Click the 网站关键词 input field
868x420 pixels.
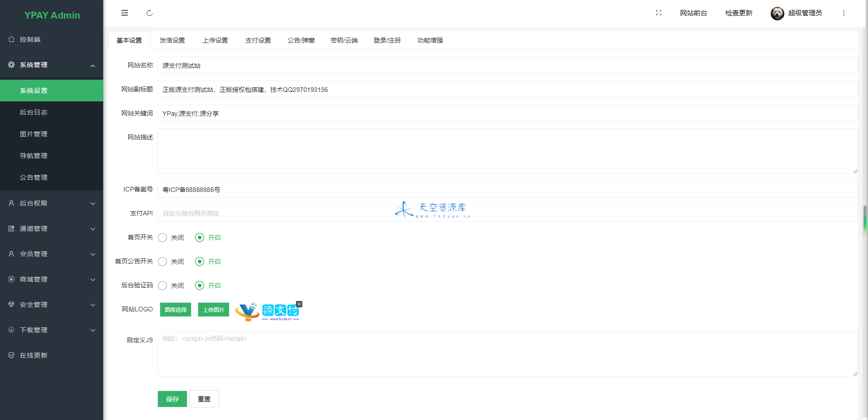(x=507, y=113)
